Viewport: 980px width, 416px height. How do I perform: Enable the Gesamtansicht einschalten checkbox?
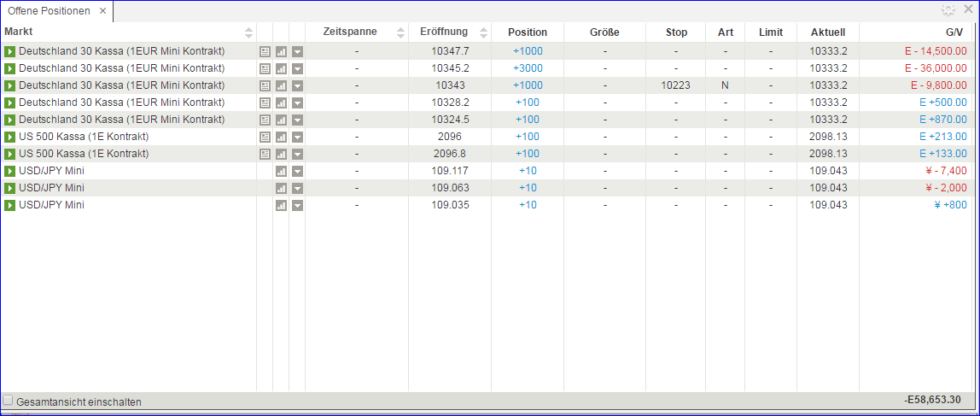(9, 400)
